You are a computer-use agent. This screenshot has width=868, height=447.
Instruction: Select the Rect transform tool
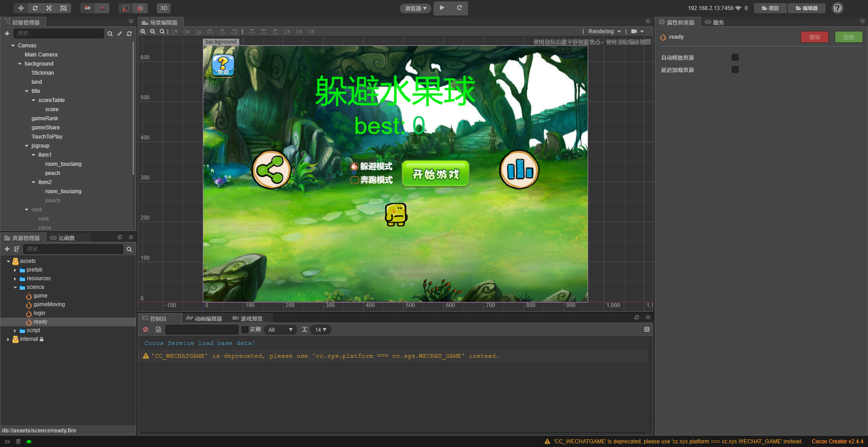63,8
